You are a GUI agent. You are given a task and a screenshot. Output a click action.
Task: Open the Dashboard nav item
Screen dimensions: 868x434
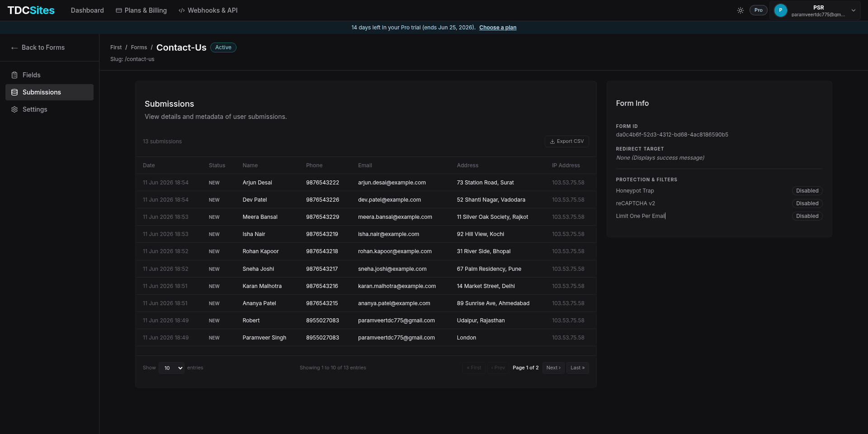87,10
